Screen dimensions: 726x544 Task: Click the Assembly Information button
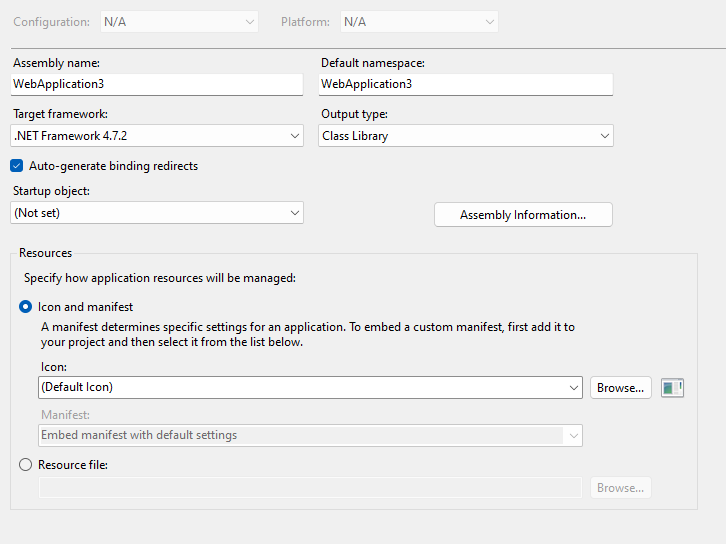coord(522,215)
